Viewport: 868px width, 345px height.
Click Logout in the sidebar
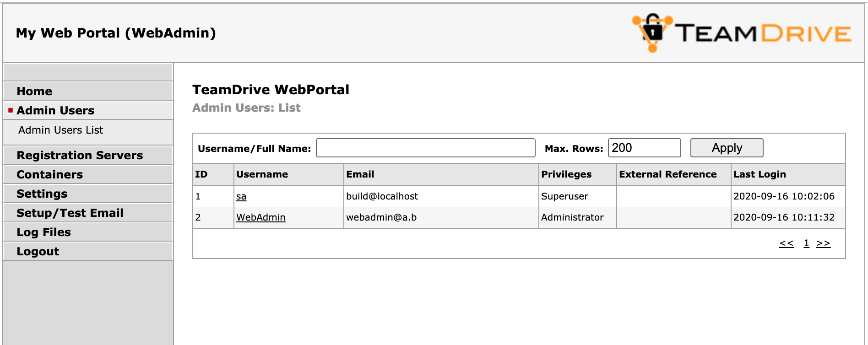click(38, 251)
